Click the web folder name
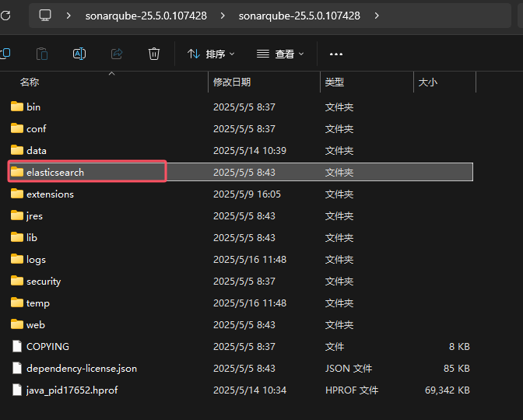Image resolution: width=523 pixels, height=420 pixels. [x=36, y=324]
